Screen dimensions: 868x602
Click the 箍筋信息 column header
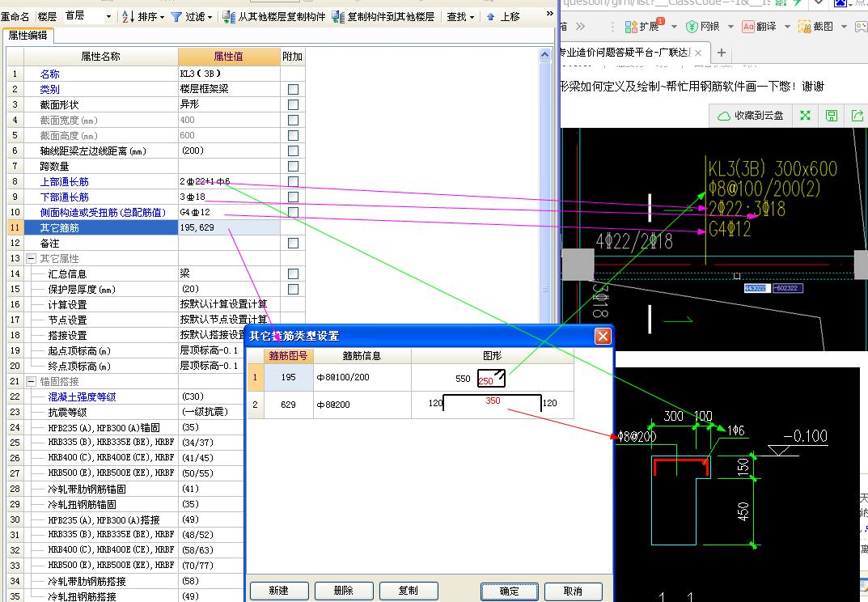click(362, 356)
